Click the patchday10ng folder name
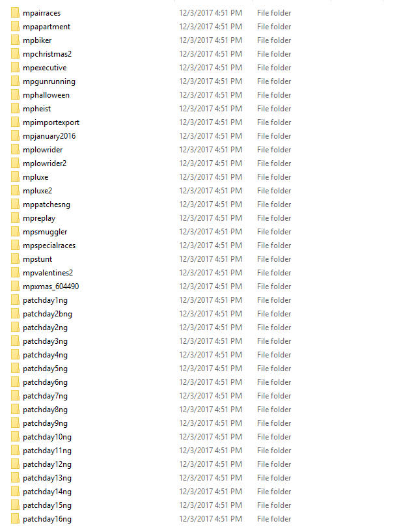 click(x=47, y=437)
